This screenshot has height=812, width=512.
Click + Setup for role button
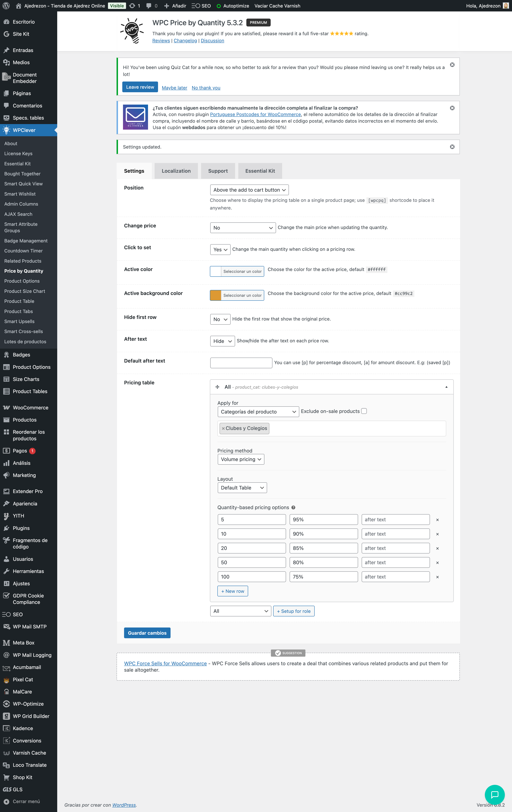294,611
